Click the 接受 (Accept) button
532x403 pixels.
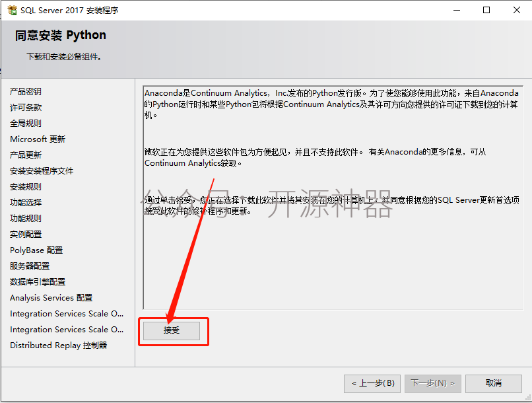(172, 330)
